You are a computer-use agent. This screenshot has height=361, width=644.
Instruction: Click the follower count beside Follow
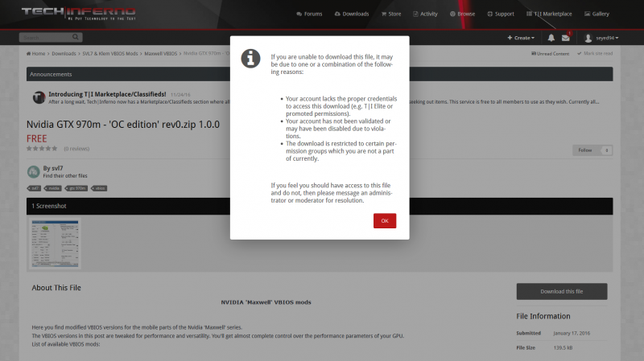pyautogui.click(x=607, y=150)
